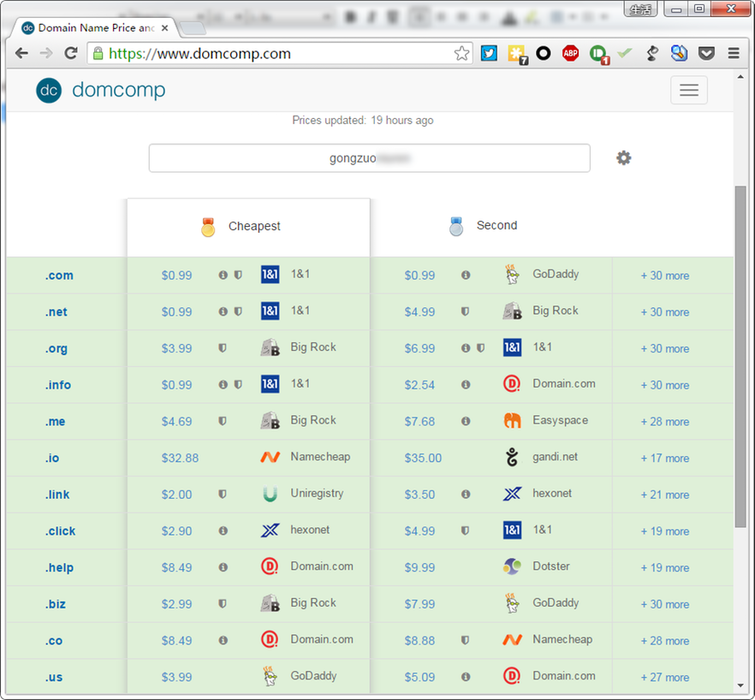Click info icon beside cheapest .click price
The width and height of the screenshot is (755, 700).
click(223, 531)
